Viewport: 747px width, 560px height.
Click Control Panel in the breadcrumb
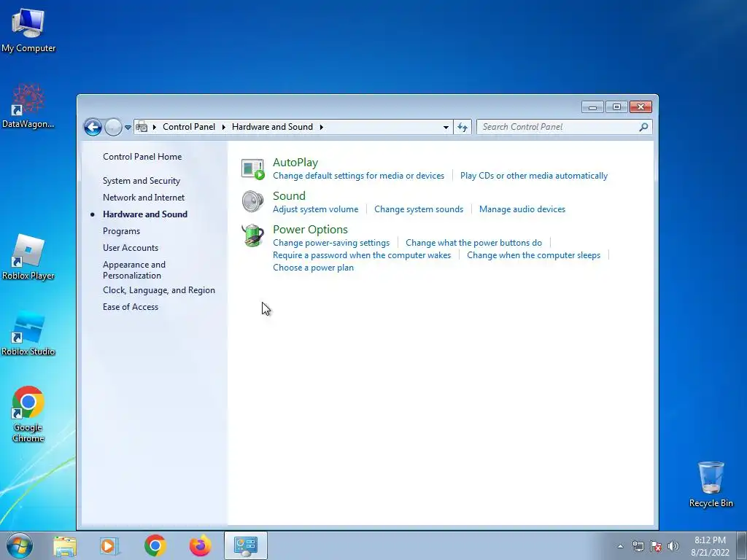pyautogui.click(x=189, y=127)
